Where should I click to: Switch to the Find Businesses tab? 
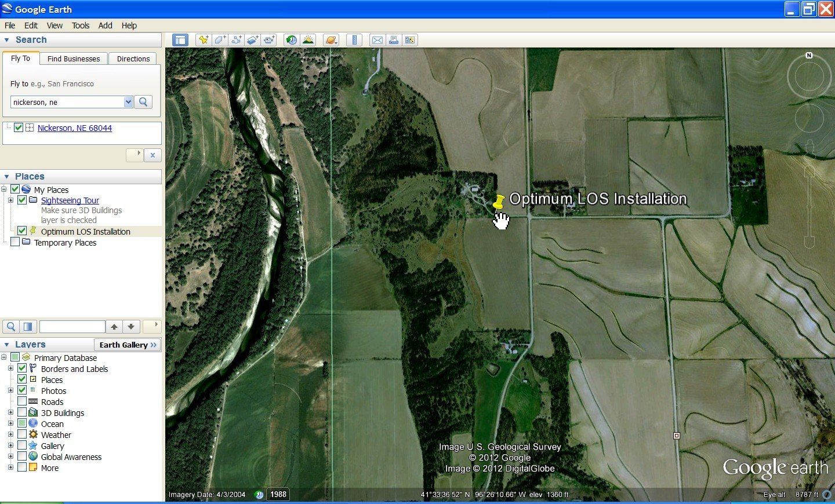coord(74,59)
